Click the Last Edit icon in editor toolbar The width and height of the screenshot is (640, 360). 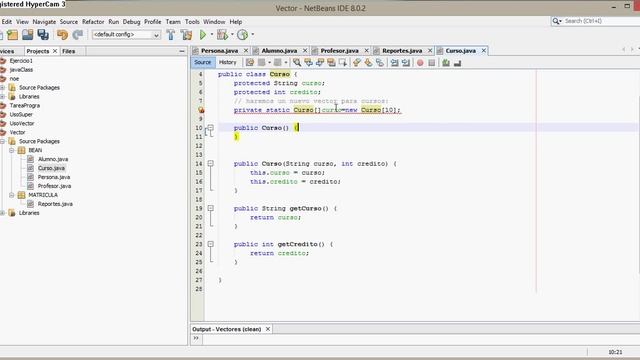(250, 62)
